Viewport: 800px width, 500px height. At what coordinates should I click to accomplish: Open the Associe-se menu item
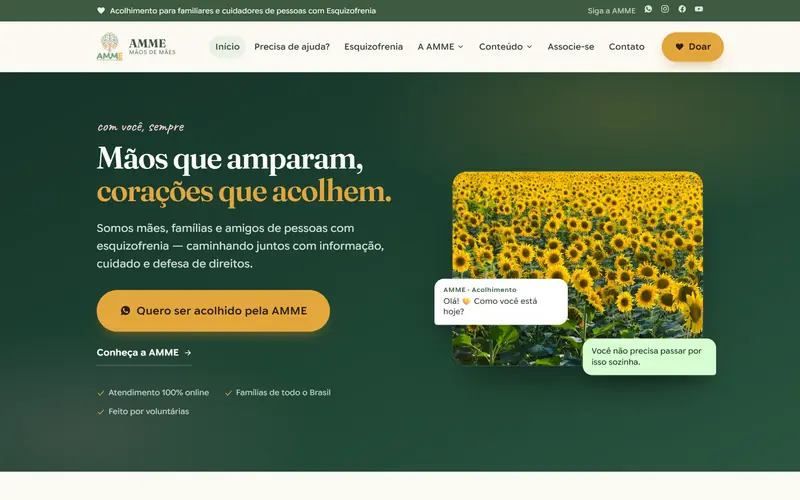pos(570,46)
